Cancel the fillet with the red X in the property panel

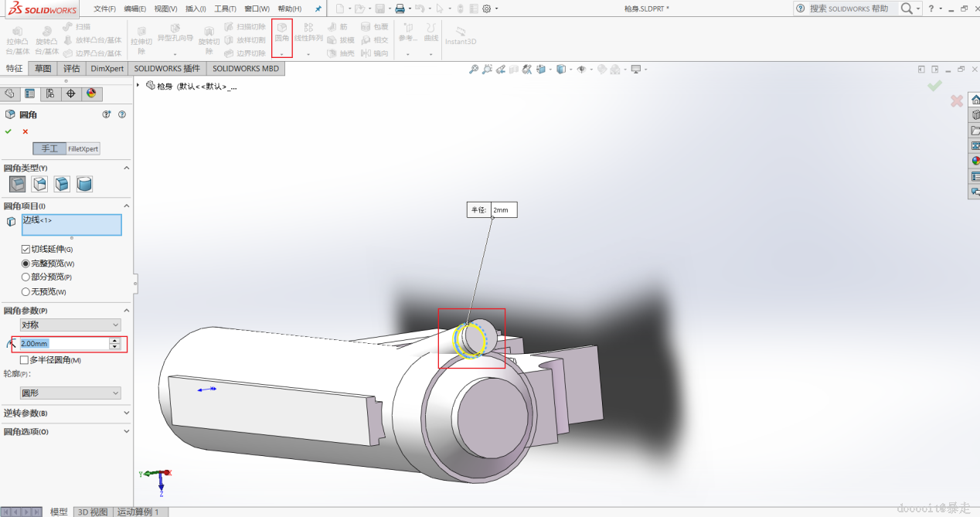point(26,131)
